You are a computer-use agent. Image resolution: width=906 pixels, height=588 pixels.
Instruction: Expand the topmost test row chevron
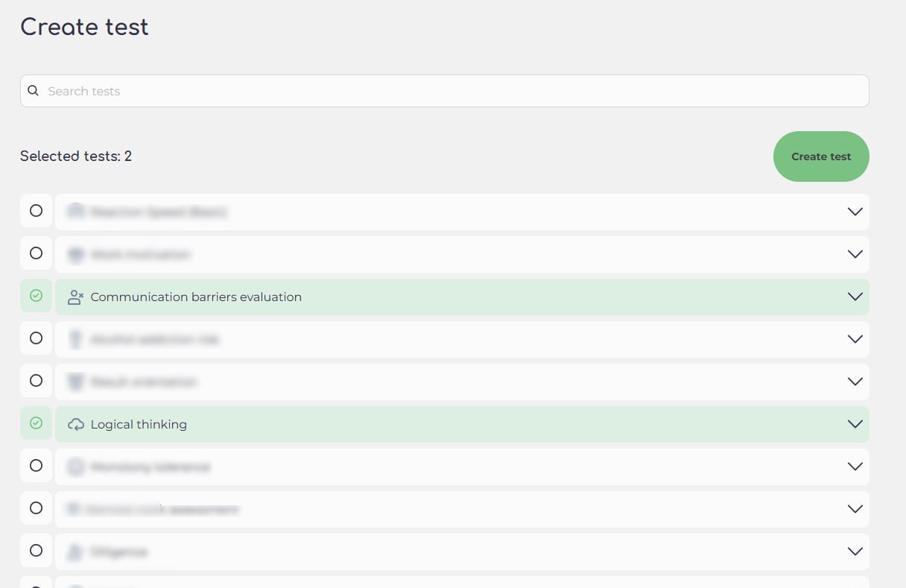coord(855,212)
